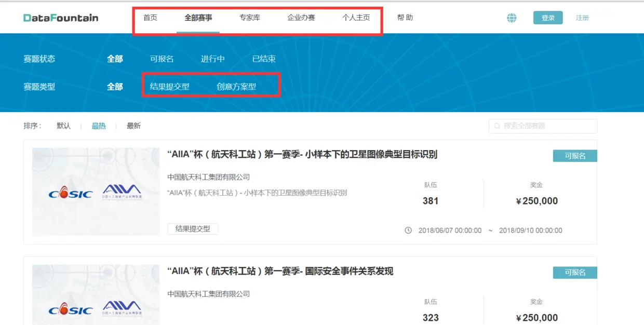644x325 pixels.
Task: Click the gray description under first card's organizer
Action: (x=257, y=193)
